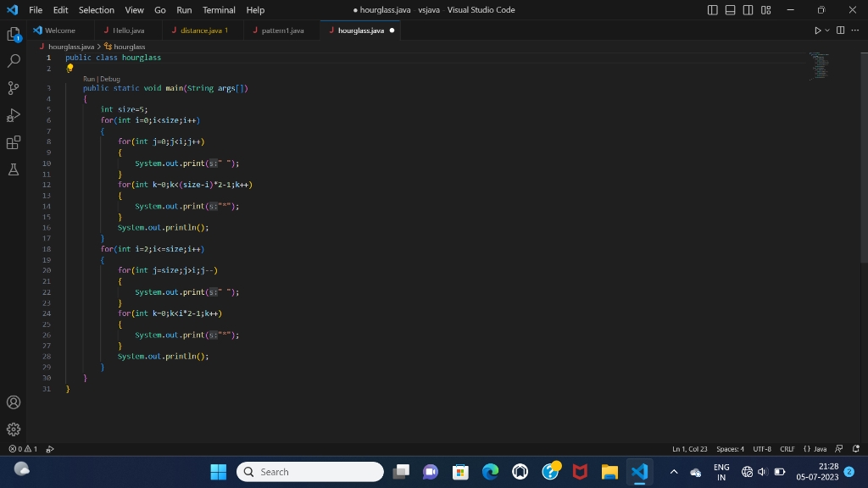This screenshot has width=868, height=488.
Task: Open the clock showing 21:28
Action: (x=818, y=472)
